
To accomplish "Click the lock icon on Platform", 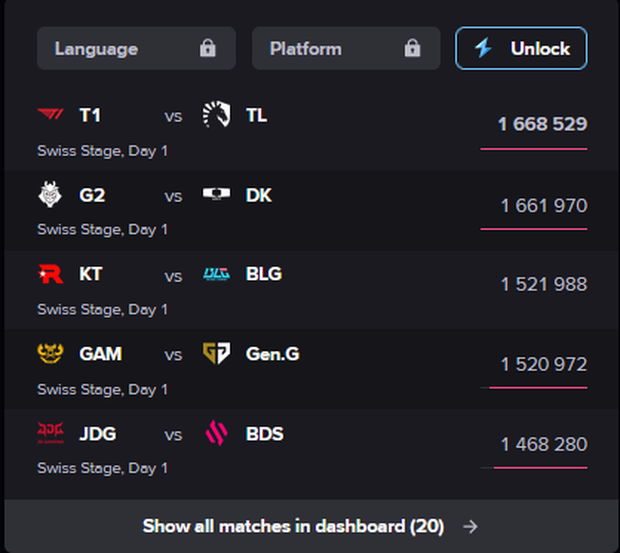I will pos(412,48).
